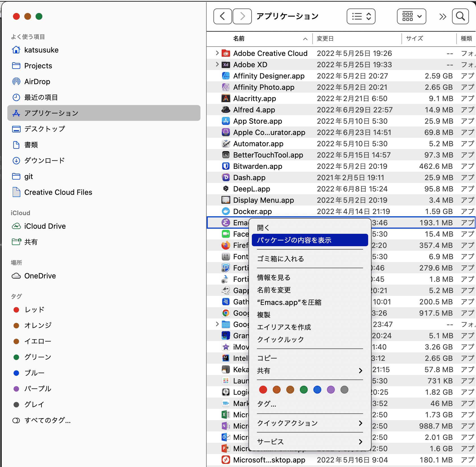Expand the Adobe XD folder disclosure arrow

point(217,64)
